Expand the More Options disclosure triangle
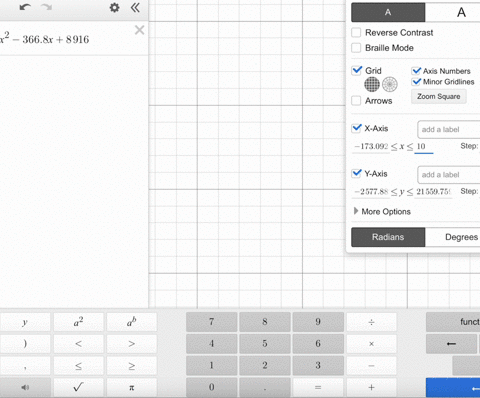Viewport: 480px width, 398px height. (356, 211)
